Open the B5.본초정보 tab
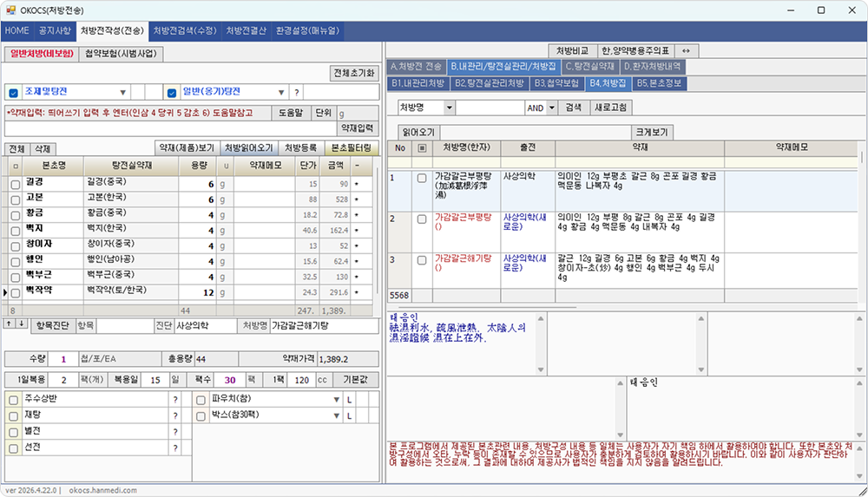 click(659, 83)
